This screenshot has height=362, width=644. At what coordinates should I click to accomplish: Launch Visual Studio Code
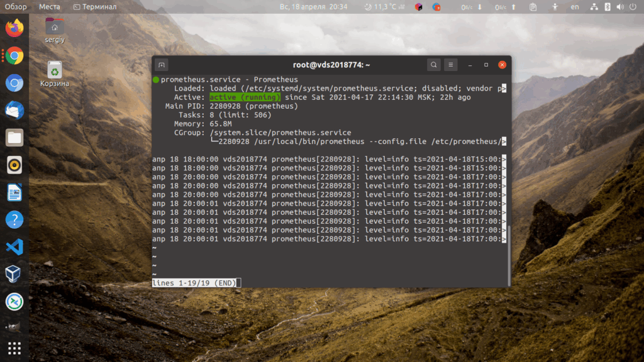pos(14,247)
